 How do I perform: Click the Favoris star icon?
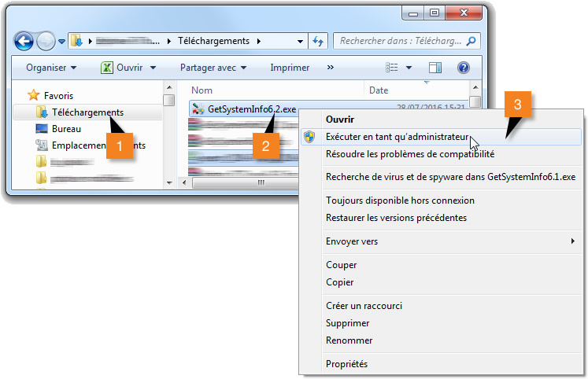click(33, 95)
